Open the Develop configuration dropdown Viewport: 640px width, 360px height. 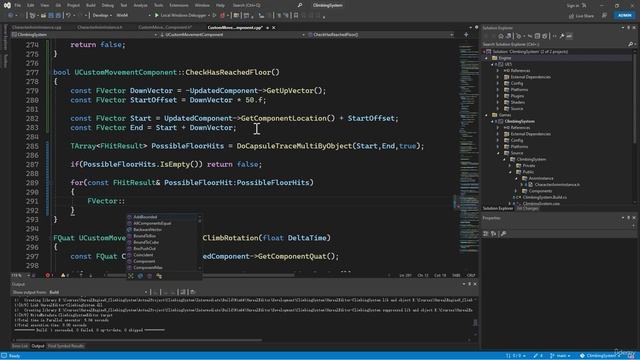(x=101, y=16)
